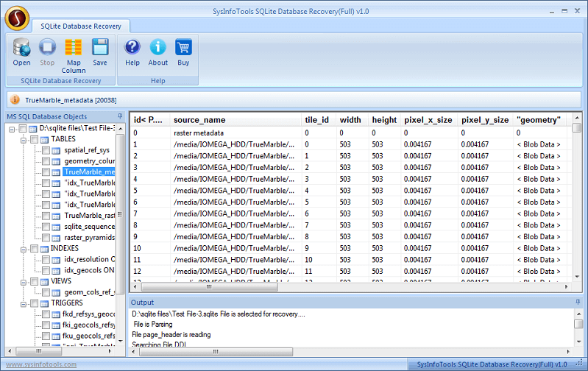
Task: Save the recovered database
Action: coord(100,52)
